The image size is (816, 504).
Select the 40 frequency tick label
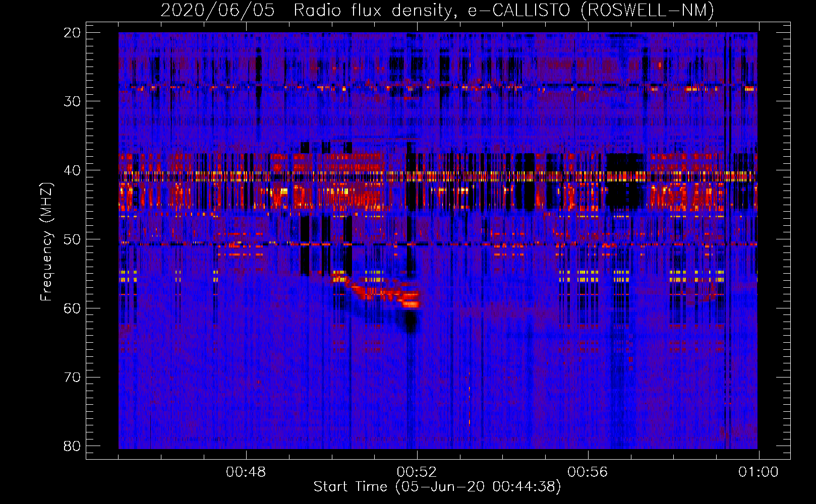pos(72,170)
